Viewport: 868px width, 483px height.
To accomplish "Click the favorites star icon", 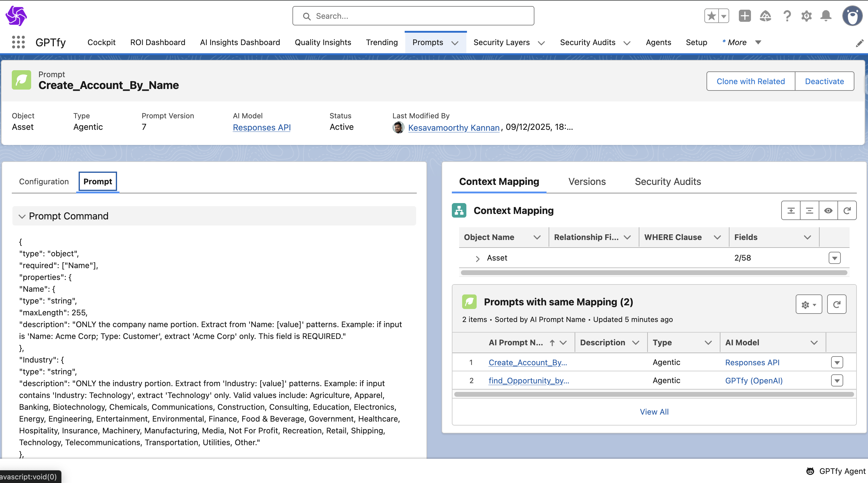I will 711,16.
